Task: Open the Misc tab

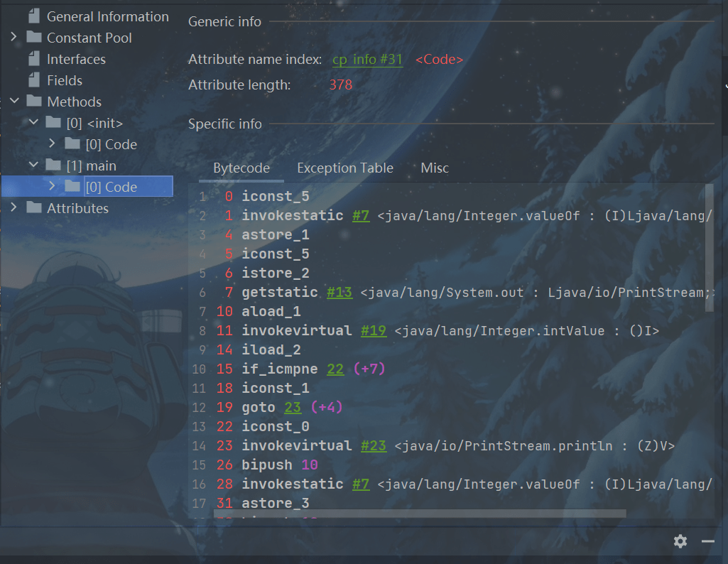Action: [435, 168]
